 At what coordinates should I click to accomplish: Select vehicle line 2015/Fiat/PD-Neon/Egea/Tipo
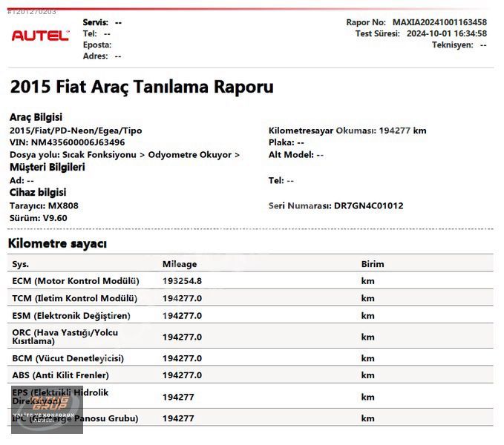click(76, 131)
